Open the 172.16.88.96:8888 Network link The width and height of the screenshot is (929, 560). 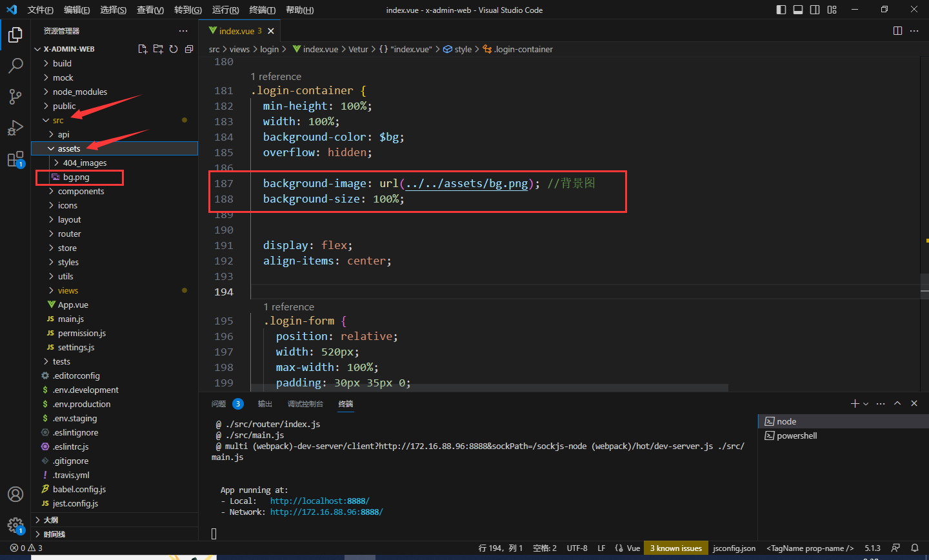pyautogui.click(x=326, y=512)
